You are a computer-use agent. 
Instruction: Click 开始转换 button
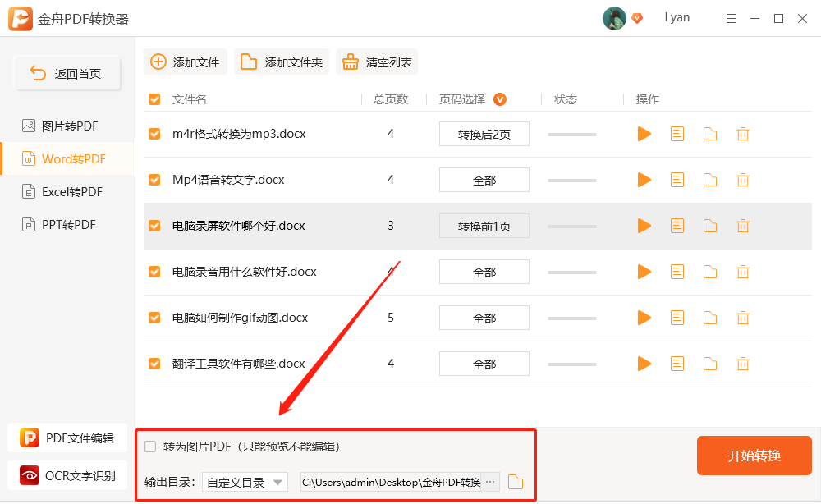tap(754, 456)
